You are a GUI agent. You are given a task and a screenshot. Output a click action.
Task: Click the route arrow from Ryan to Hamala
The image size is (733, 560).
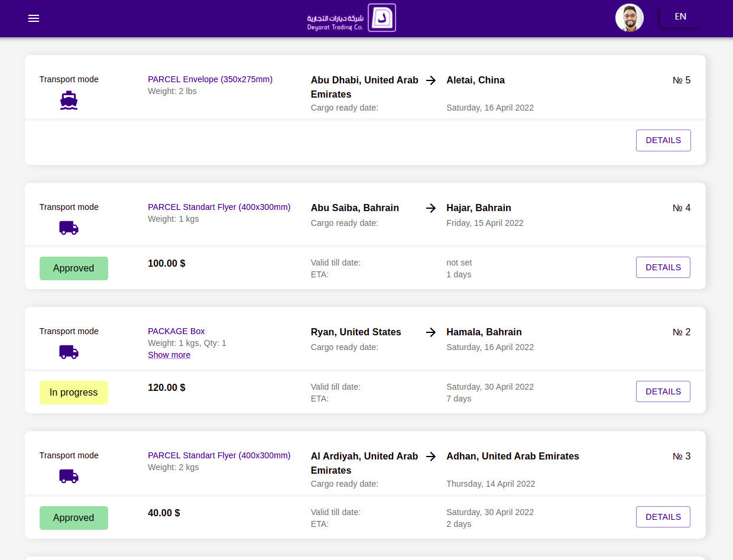[431, 332]
